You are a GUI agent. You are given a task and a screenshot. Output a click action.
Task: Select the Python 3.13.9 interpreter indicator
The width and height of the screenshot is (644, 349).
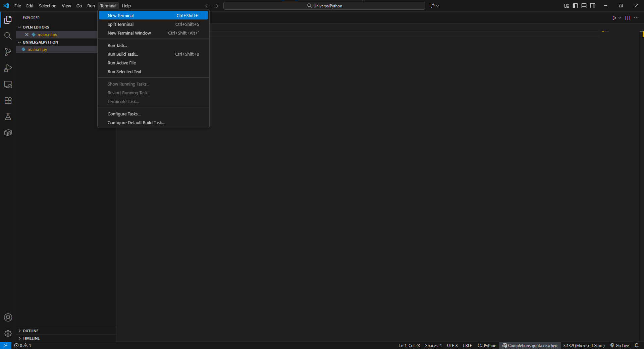[x=584, y=345]
